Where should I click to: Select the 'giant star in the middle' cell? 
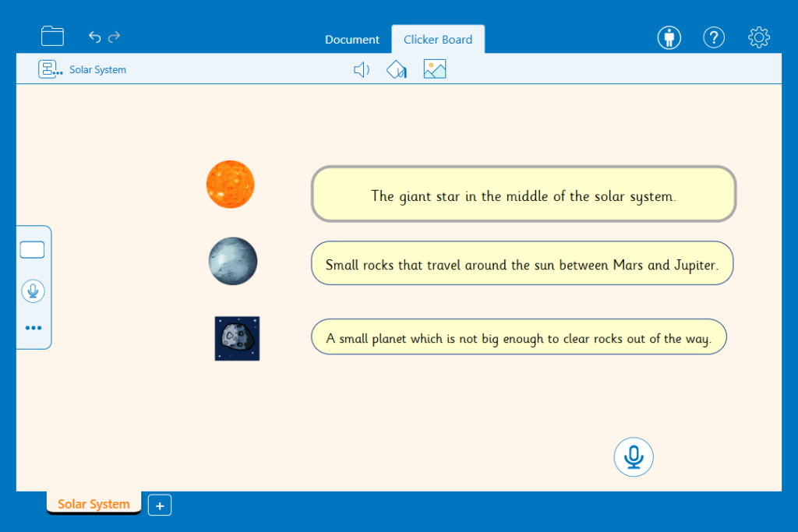[x=524, y=194]
